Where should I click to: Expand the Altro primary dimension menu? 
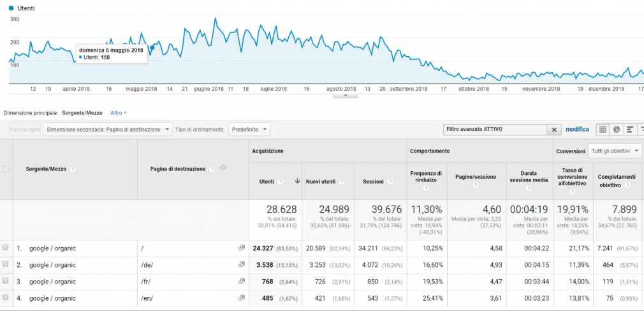click(119, 112)
